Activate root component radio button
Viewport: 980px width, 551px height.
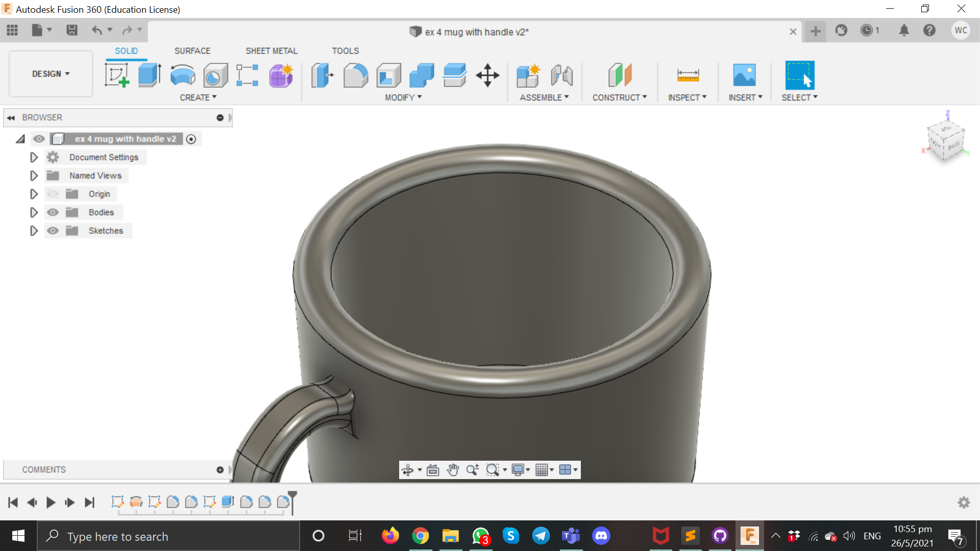pyautogui.click(x=191, y=139)
